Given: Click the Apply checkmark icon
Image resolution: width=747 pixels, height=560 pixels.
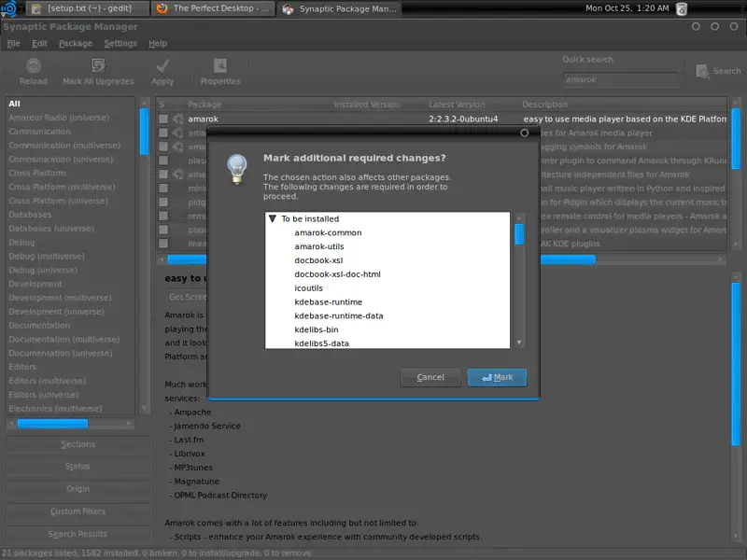Looking at the screenshot, I should tap(162, 65).
